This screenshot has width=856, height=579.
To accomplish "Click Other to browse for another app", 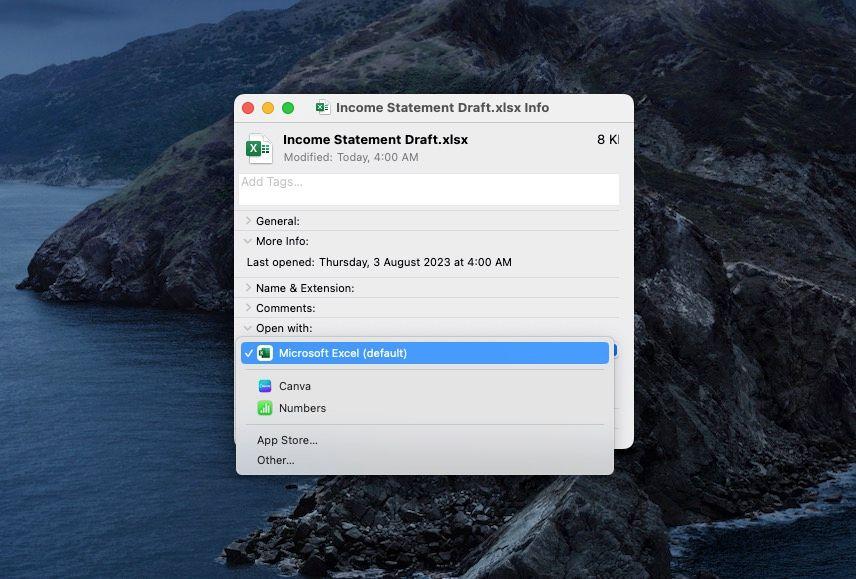I will (x=275, y=460).
